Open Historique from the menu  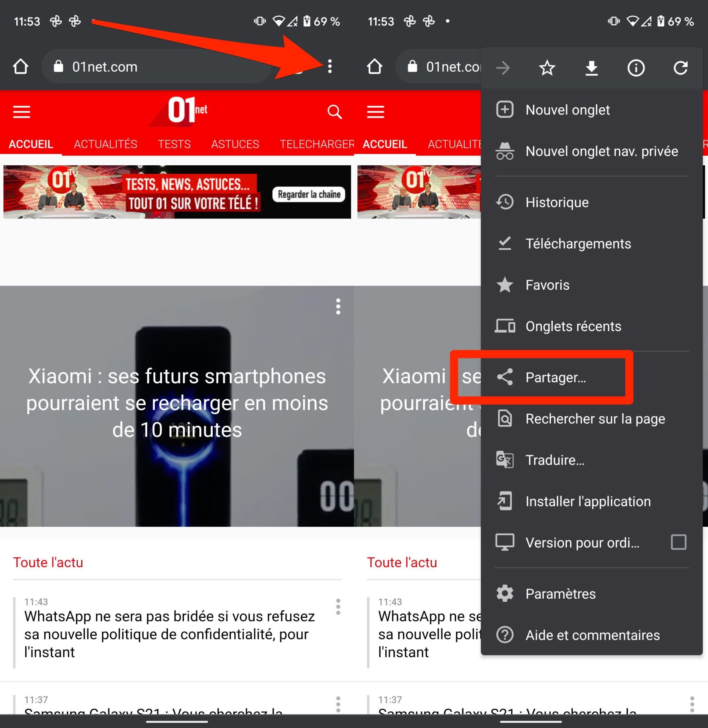(x=592, y=202)
